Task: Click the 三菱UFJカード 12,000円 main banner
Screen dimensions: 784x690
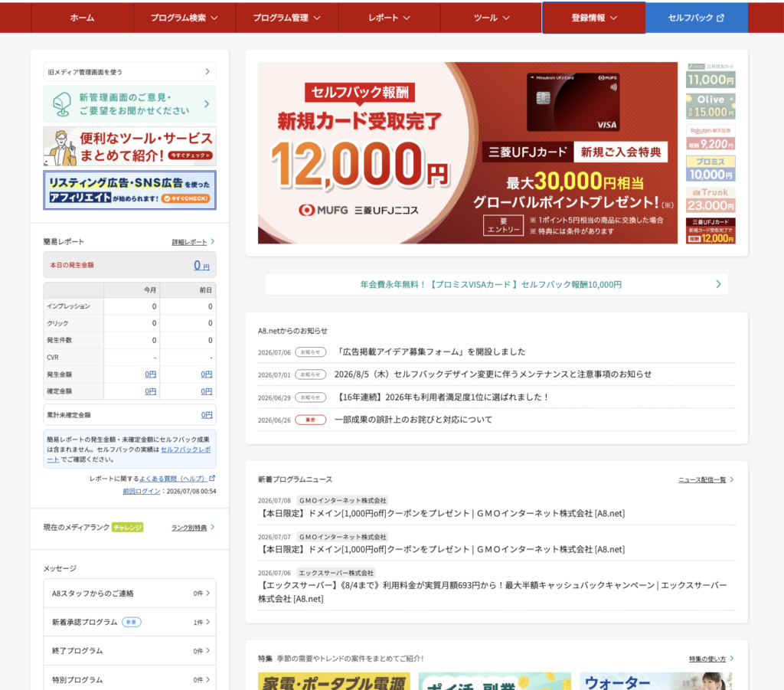Action: click(x=468, y=153)
